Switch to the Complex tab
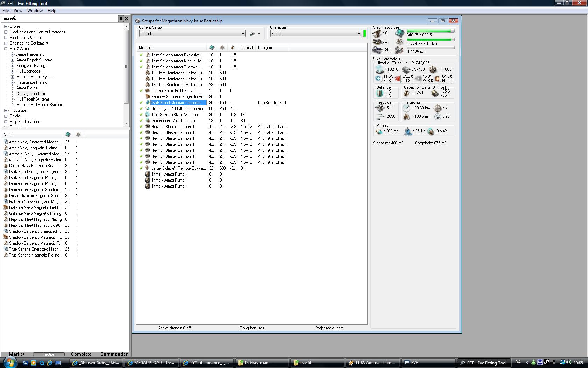The image size is (588, 368). coord(81,354)
